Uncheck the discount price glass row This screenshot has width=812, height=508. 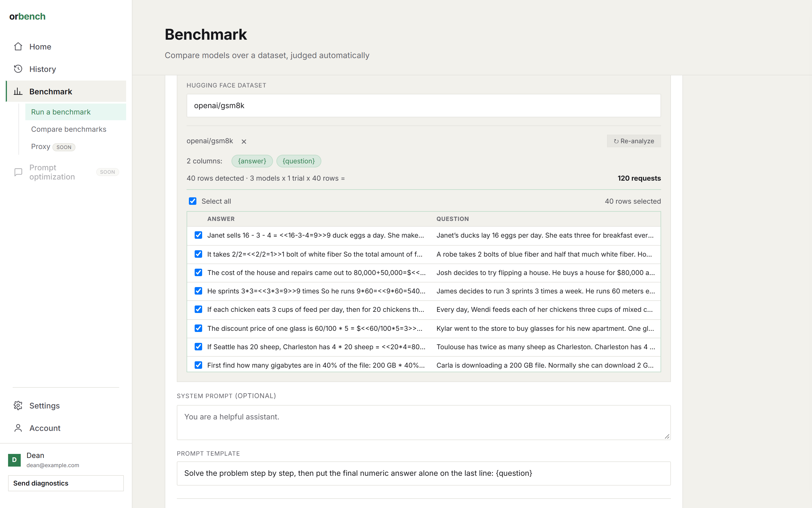click(198, 328)
